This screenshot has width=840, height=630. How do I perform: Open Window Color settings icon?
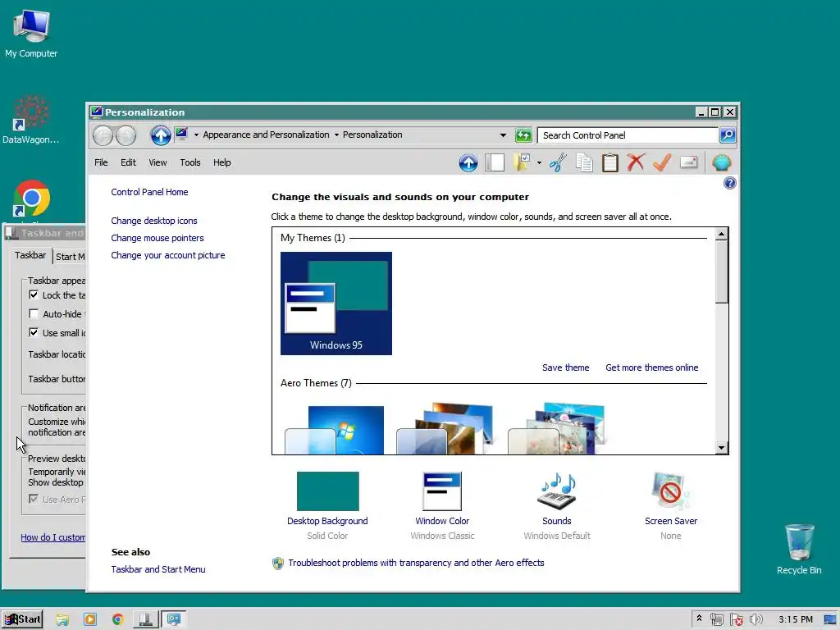tap(442, 491)
